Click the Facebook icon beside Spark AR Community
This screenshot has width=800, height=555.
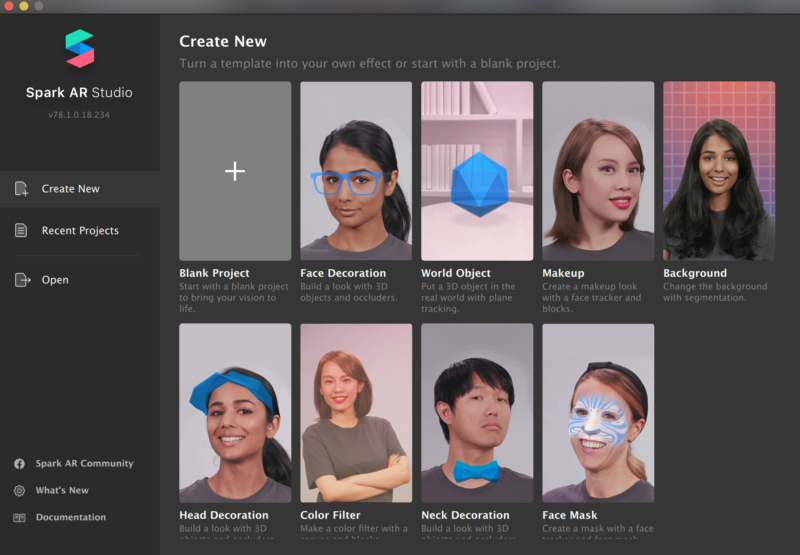(x=19, y=464)
